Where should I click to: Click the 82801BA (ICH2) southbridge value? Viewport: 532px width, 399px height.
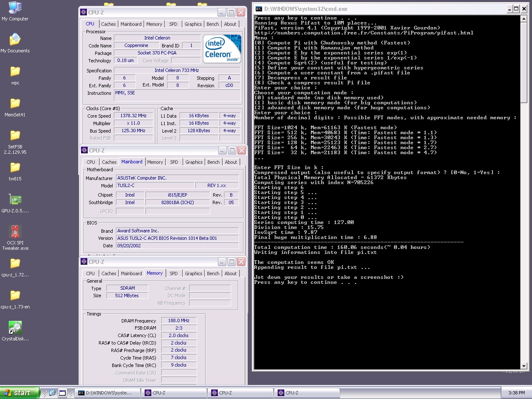click(x=178, y=202)
